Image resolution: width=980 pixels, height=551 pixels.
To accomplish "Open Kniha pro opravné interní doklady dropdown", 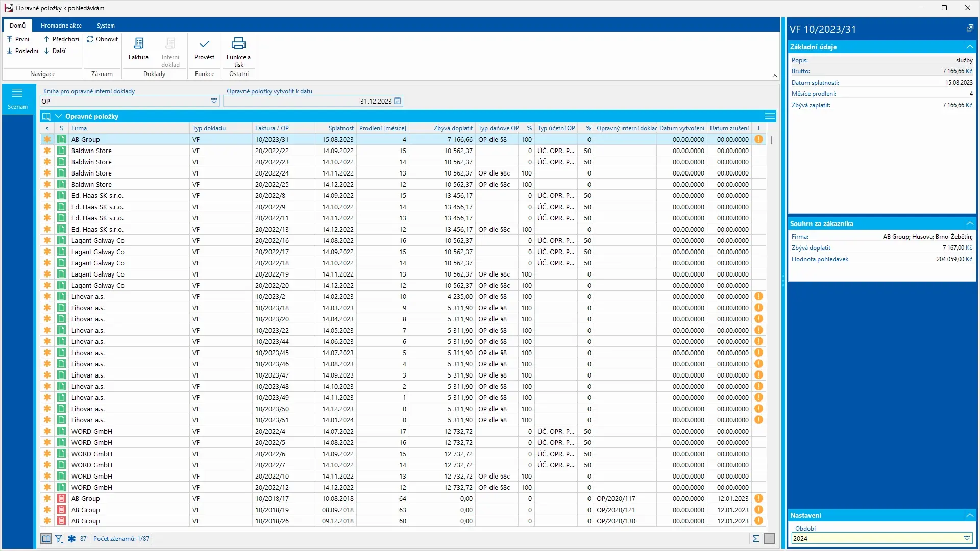I will pyautogui.click(x=214, y=101).
